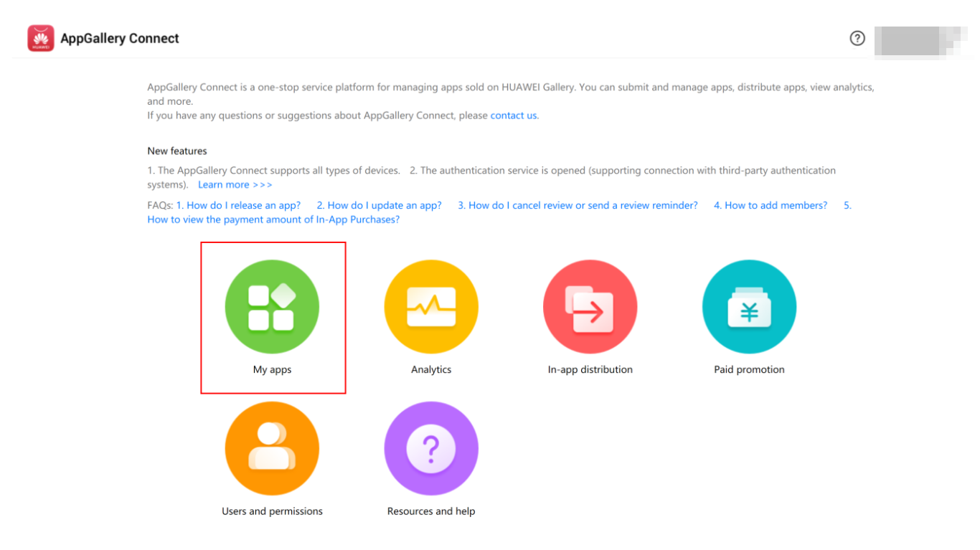Click the Learn more >>> link
Viewport: 980px width, 550px height.
[x=235, y=185]
